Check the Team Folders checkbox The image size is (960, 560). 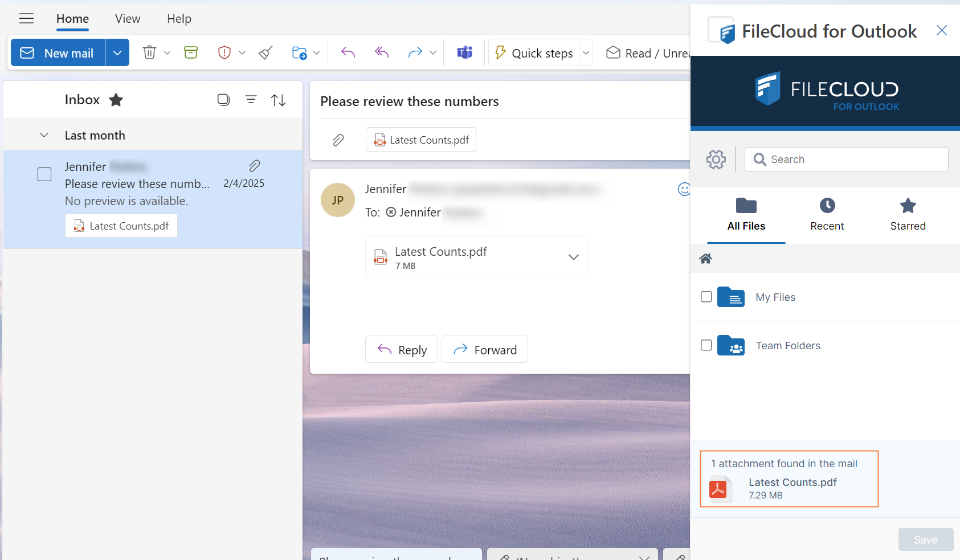click(706, 345)
